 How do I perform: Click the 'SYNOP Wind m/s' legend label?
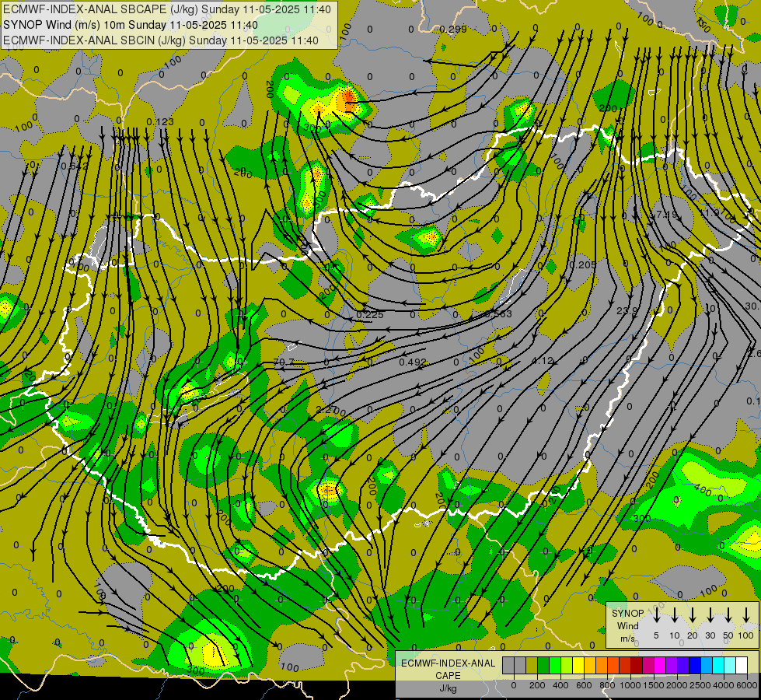627,625
